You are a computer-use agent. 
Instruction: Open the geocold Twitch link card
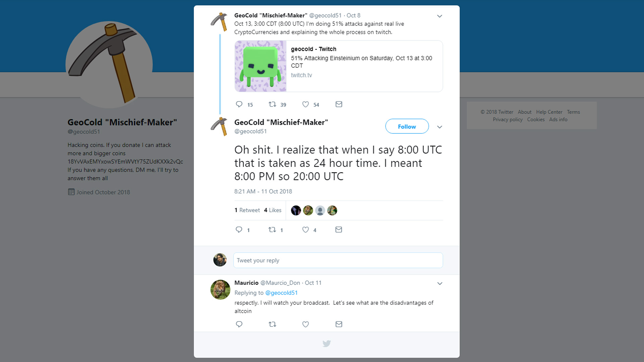tap(339, 66)
